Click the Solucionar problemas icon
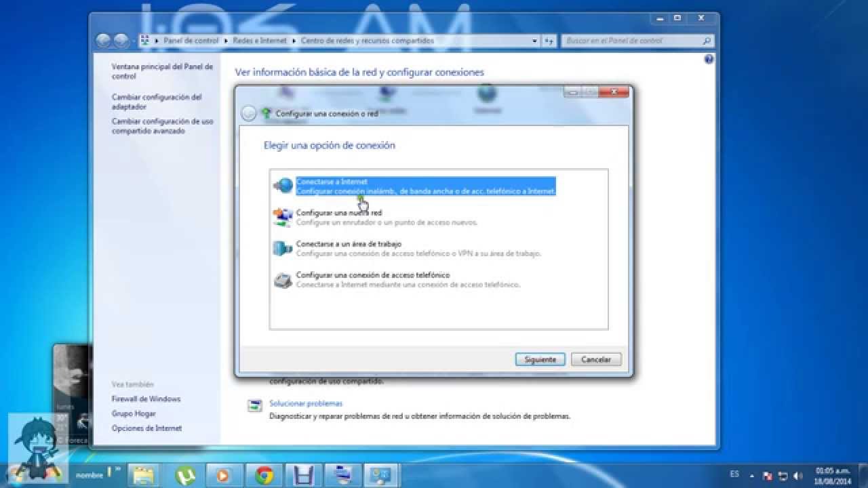 point(254,406)
